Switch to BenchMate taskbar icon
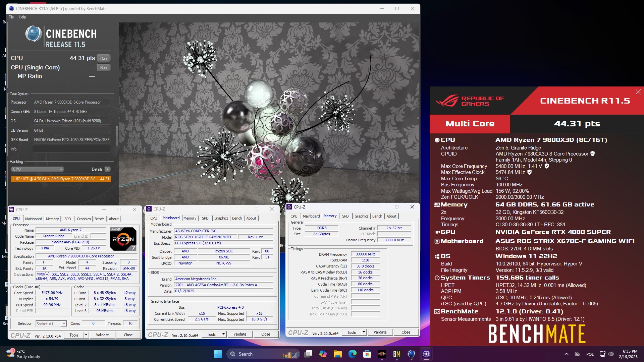 [397, 354]
